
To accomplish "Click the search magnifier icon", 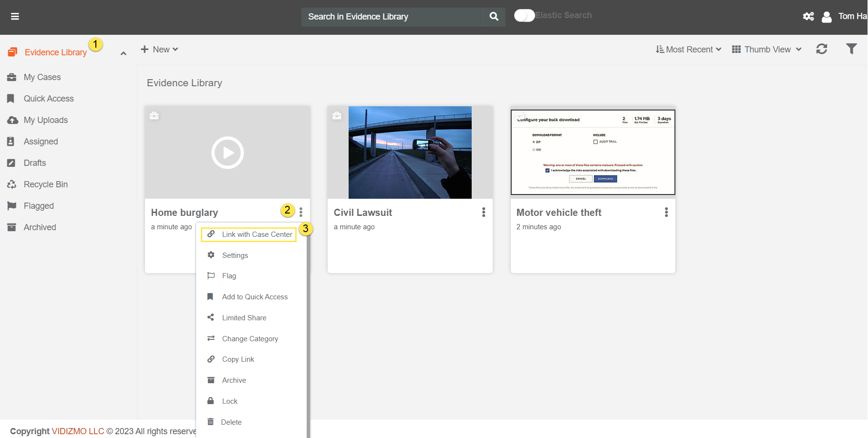I will [494, 17].
